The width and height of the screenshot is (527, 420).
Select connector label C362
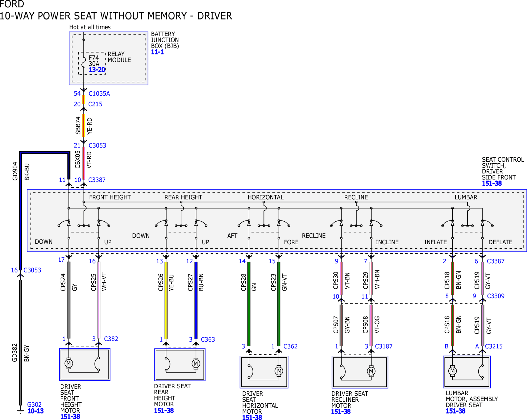[x=290, y=346]
